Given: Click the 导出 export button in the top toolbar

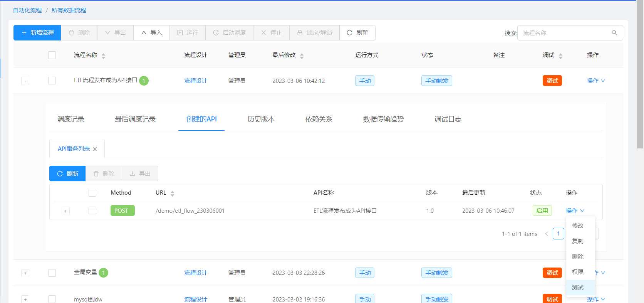Looking at the screenshot, I should pyautogui.click(x=116, y=33).
